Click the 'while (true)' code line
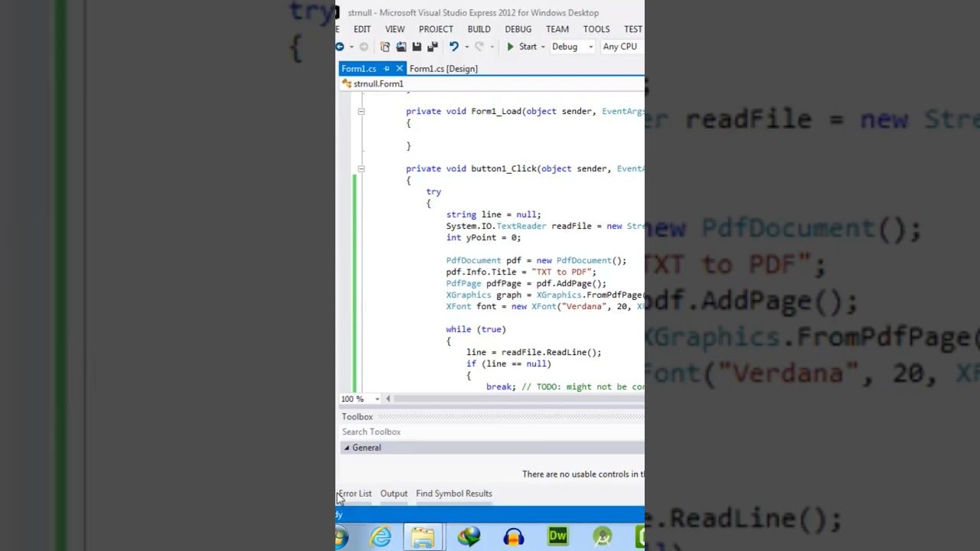The height and width of the screenshot is (551, 980). click(475, 330)
